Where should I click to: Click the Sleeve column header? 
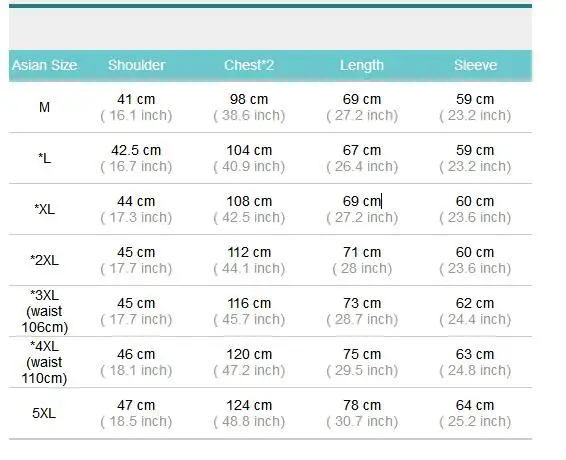coord(475,65)
